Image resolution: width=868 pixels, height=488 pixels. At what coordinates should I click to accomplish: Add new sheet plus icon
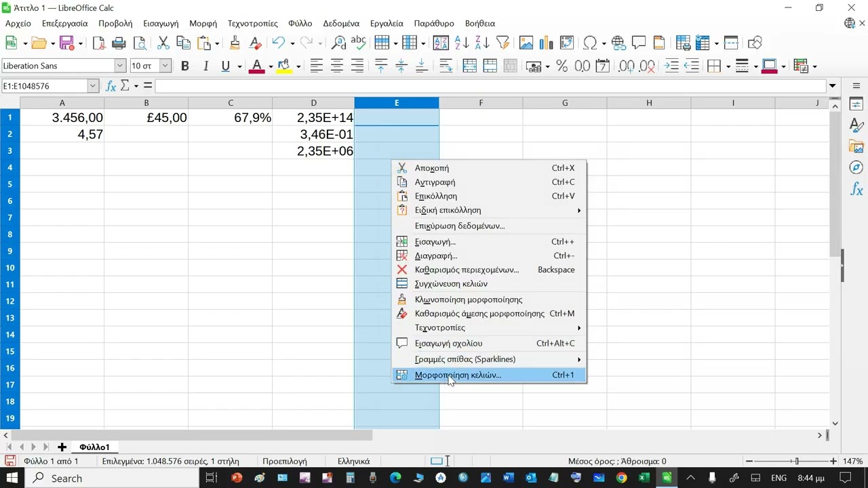pyautogui.click(x=62, y=447)
